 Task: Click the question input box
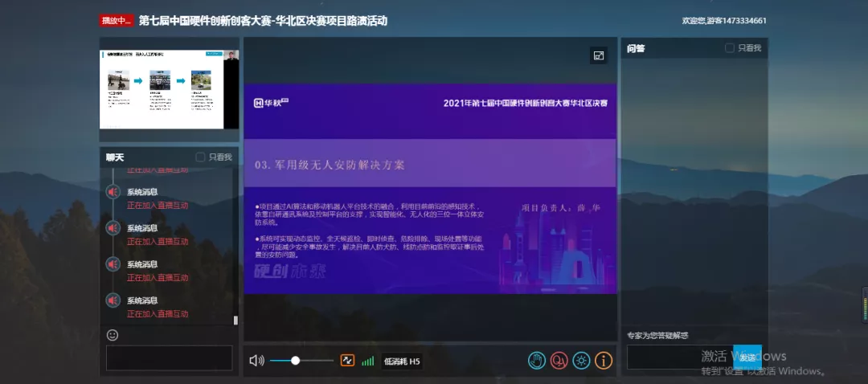click(680, 357)
